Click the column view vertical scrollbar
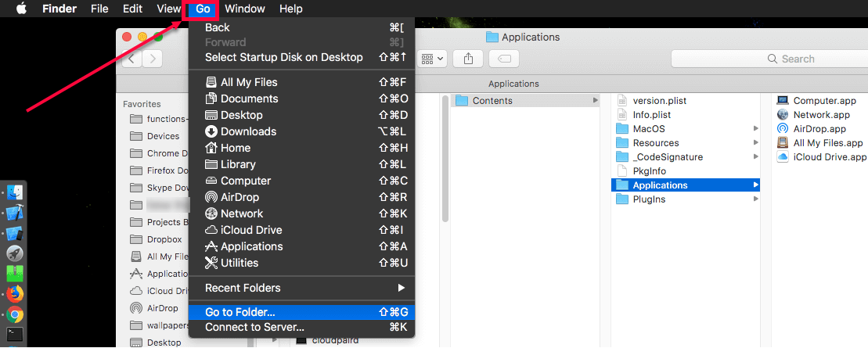 (445, 160)
